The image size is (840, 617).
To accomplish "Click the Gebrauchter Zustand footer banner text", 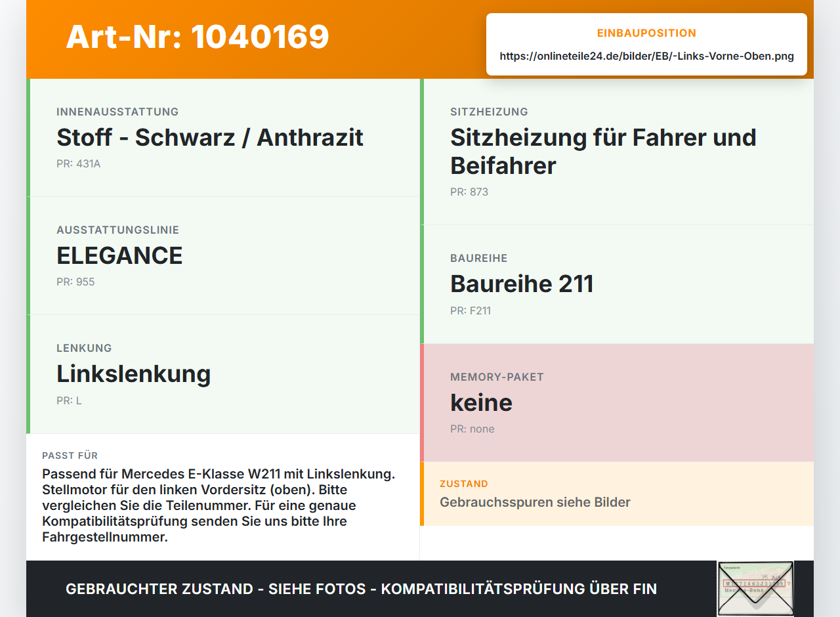I will tap(361, 589).
